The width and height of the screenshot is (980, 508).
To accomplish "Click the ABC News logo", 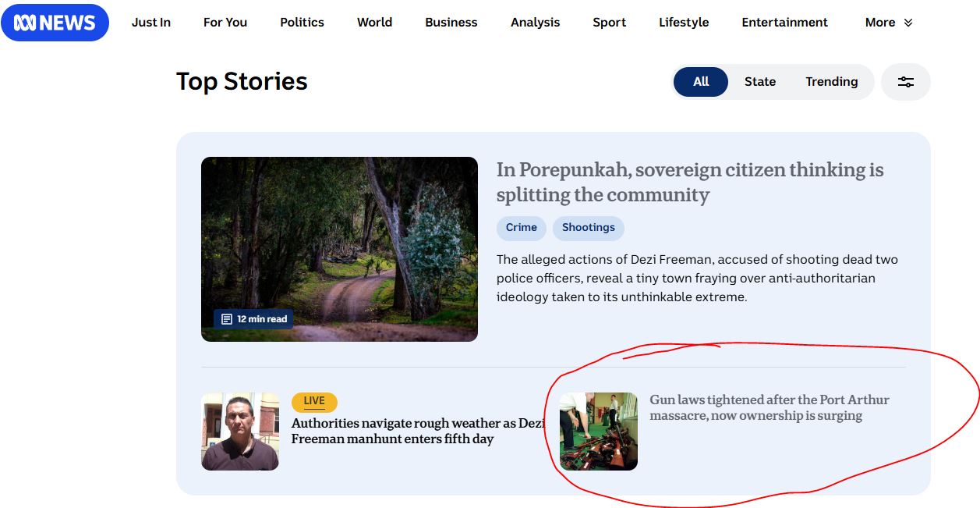I will click(55, 23).
